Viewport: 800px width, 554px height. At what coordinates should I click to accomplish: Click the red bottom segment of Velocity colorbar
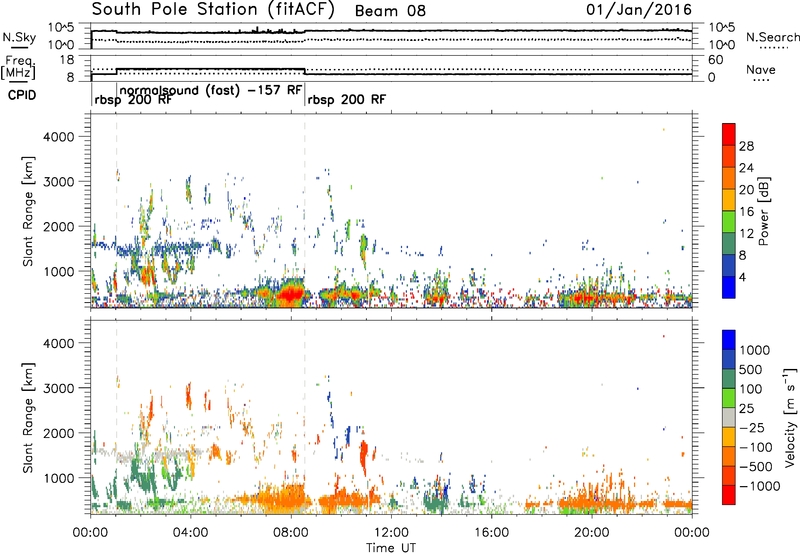[729, 495]
